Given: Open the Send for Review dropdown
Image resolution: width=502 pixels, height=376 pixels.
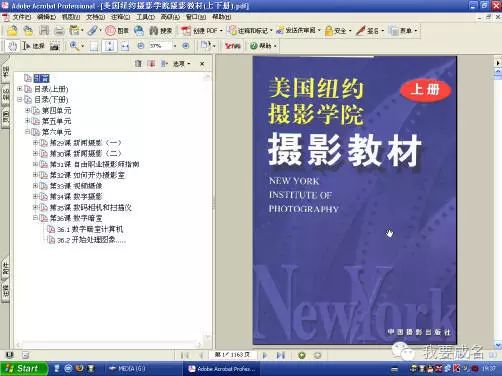Looking at the screenshot, I should [x=298, y=31].
